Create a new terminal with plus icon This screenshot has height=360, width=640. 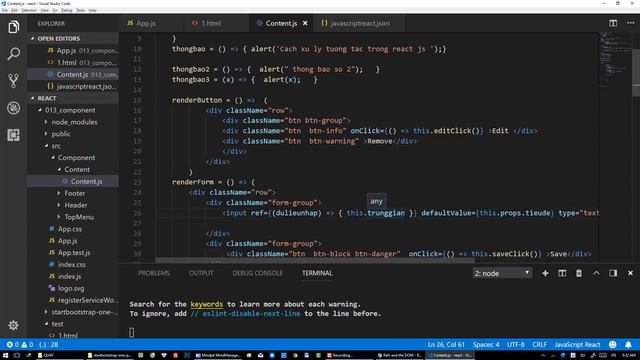coord(545,273)
